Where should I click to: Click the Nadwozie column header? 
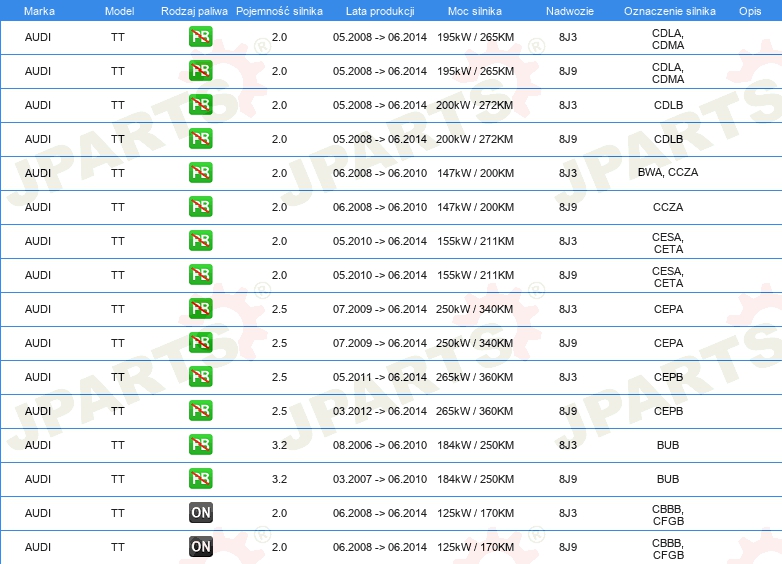[x=570, y=11]
